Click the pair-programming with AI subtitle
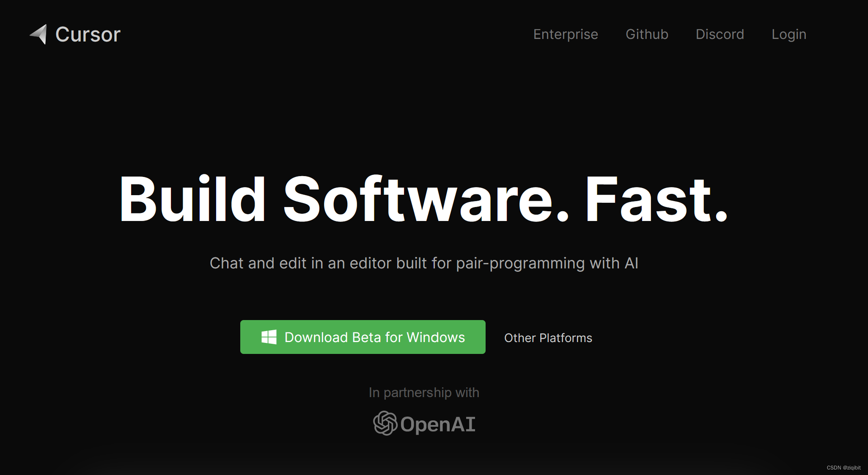The height and width of the screenshot is (475, 868). (x=423, y=263)
